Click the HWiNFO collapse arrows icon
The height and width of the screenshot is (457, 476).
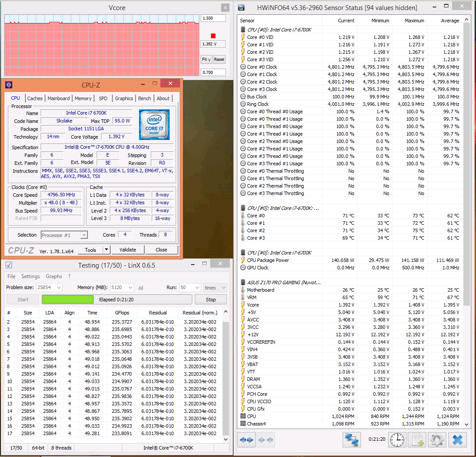point(265,440)
